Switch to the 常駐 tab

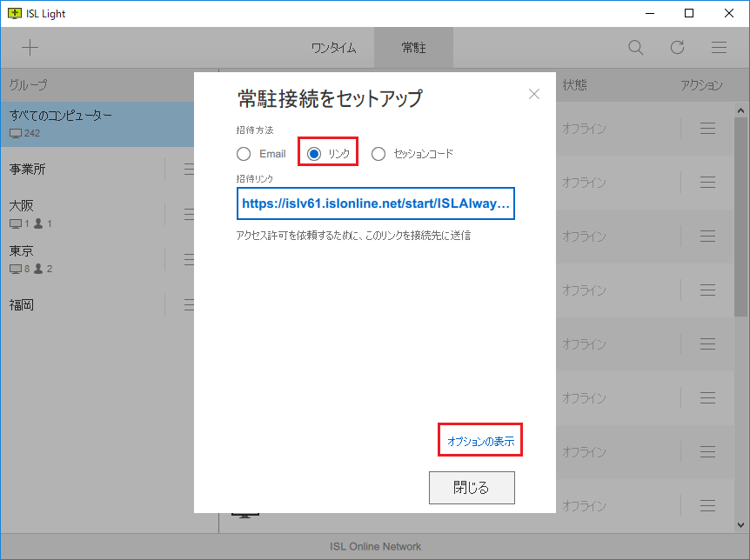[413, 48]
